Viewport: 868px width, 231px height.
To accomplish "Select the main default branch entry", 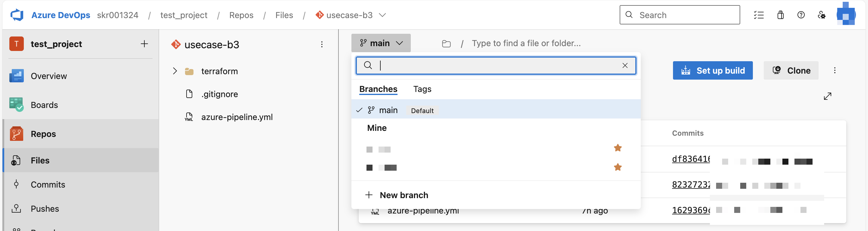I will [x=388, y=110].
